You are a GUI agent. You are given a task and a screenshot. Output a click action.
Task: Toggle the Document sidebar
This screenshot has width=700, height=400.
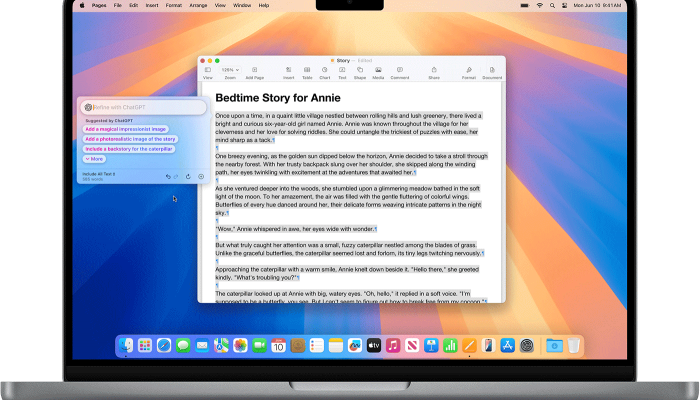point(492,71)
